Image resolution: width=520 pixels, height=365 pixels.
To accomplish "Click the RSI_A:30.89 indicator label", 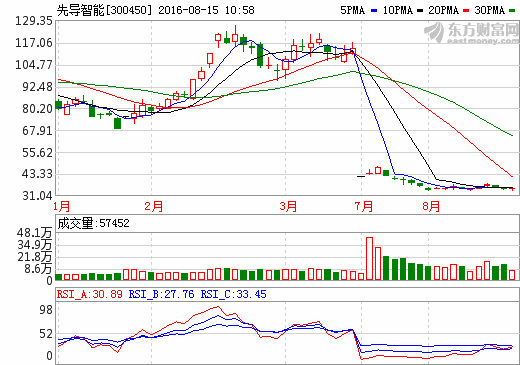I will point(89,294).
